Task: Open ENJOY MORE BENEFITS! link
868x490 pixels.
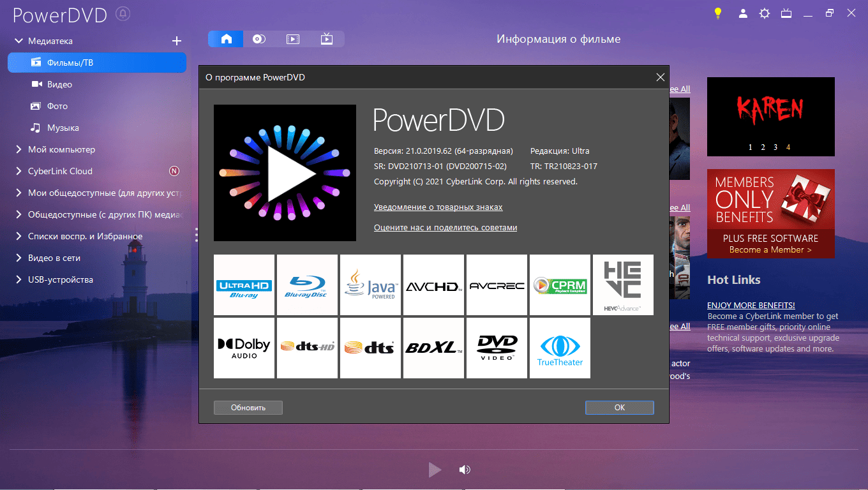Action: click(751, 306)
